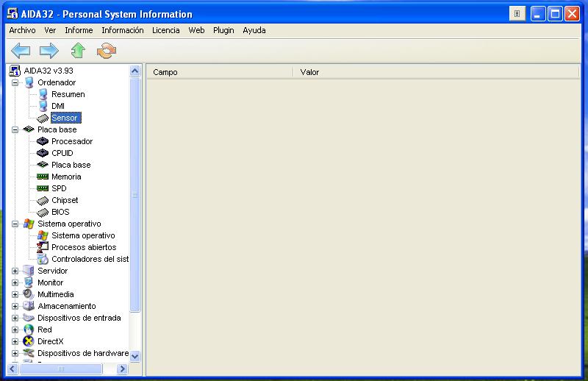Collapse the top-level Sistema operativo node
The width and height of the screenshot is (588, 381).
tap(15, 224)
